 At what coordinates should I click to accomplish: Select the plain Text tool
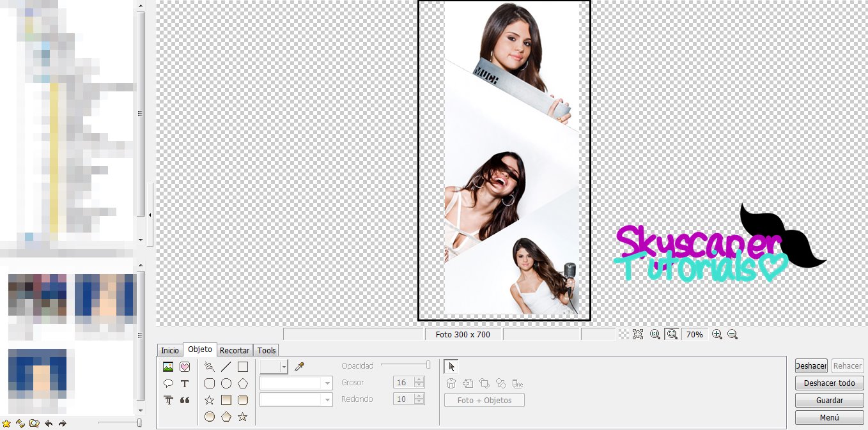tap(185, 383)
